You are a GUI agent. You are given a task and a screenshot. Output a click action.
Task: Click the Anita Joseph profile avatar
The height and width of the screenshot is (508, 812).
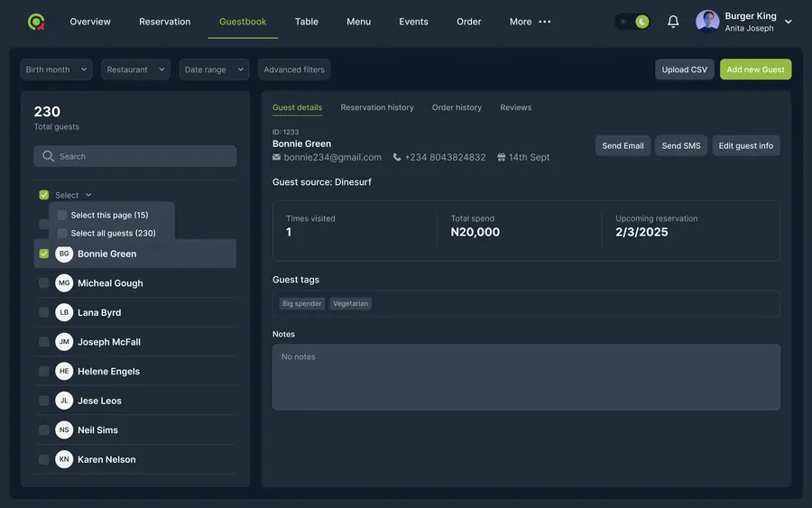[706, 22]
